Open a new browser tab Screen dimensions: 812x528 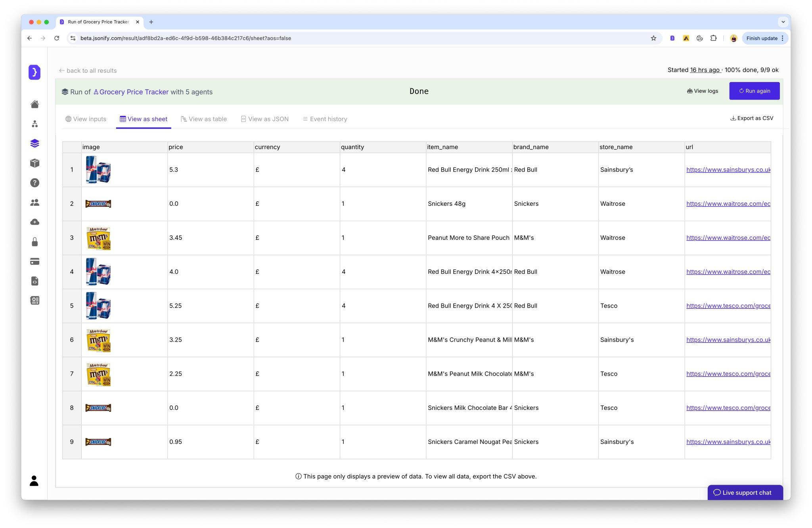151,22
